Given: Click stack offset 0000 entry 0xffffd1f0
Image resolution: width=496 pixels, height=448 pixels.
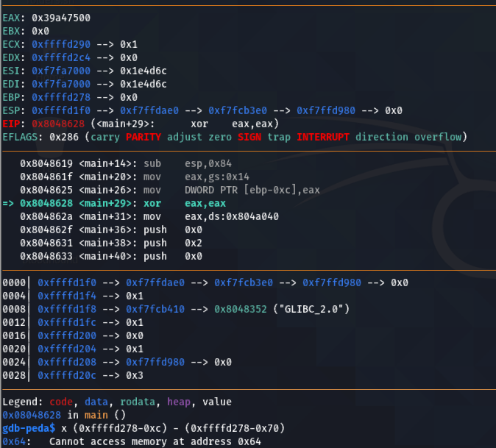Looking at the screenshot, I should (67, 282).
